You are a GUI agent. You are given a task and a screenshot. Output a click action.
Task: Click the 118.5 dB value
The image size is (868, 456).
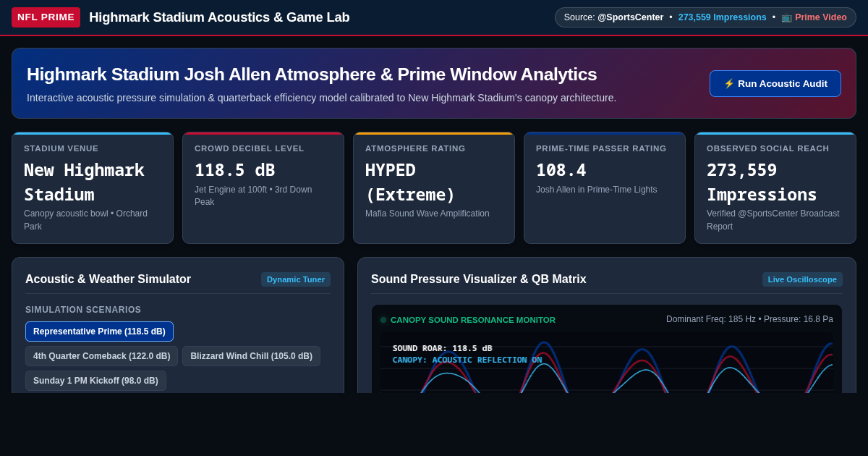(x=234, y=170)
